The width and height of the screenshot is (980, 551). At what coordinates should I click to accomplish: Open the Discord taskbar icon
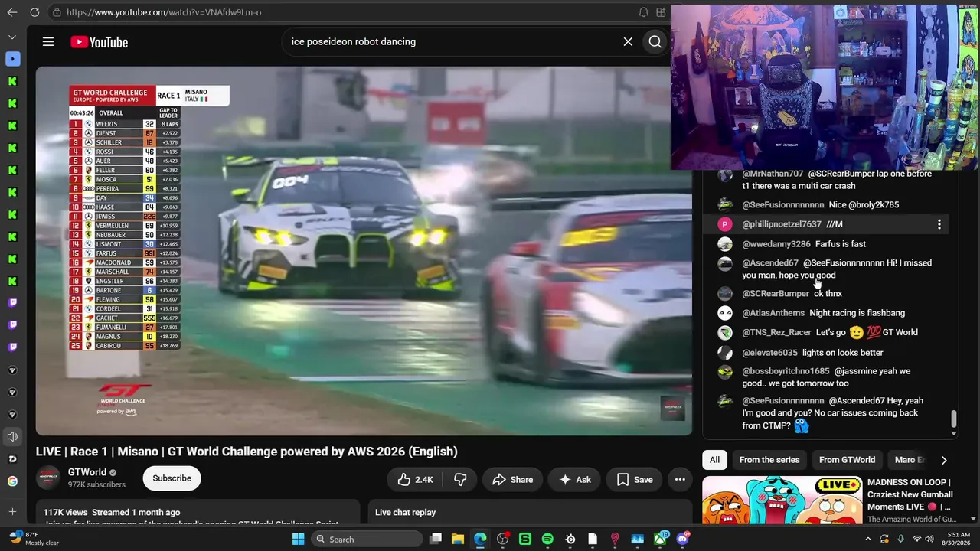[x=682, y=539]
